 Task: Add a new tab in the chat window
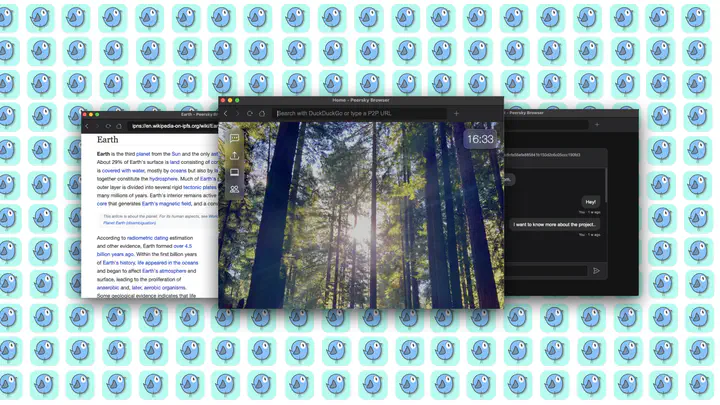[597, 125]
